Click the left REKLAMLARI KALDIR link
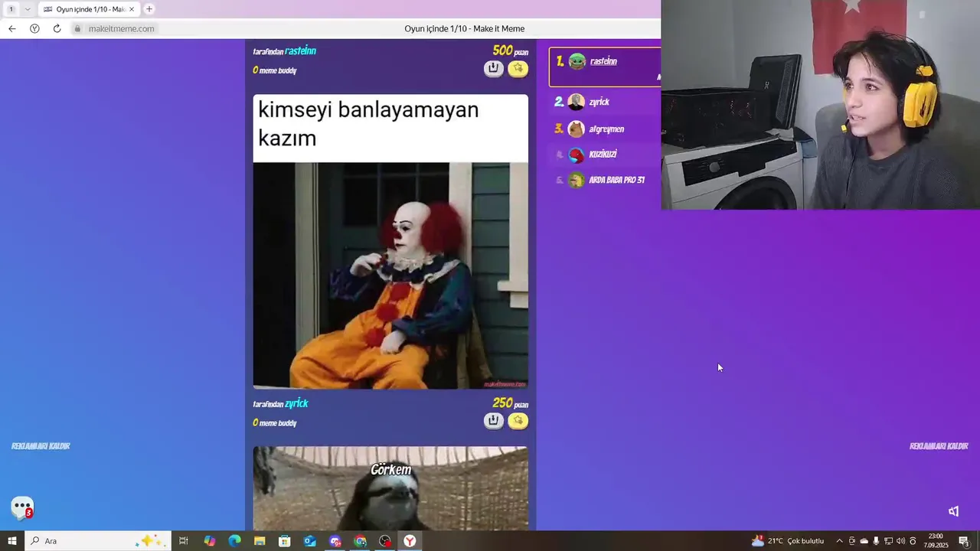This screenshot has width=980, height=551. tap(41, 446)
